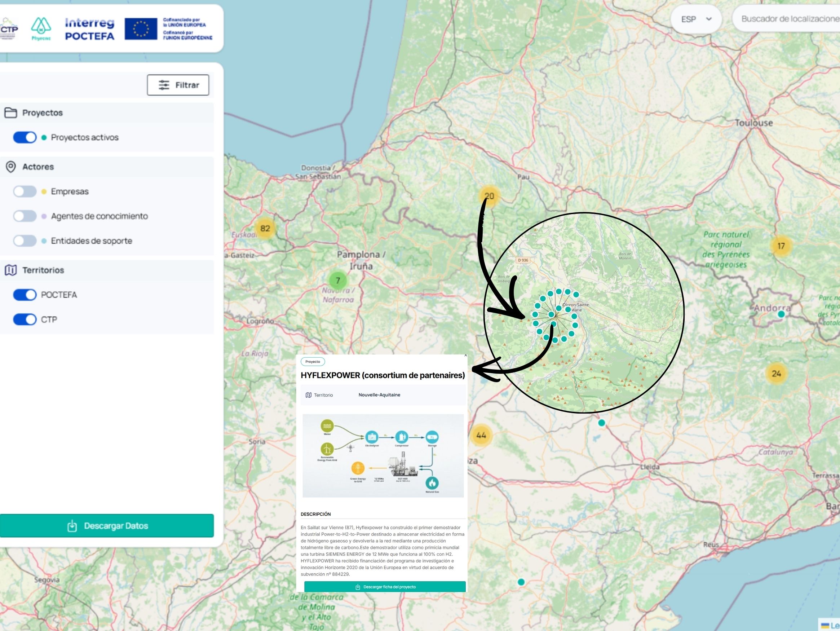Turn off the POCTEFA territory toggle

(25, 295)
